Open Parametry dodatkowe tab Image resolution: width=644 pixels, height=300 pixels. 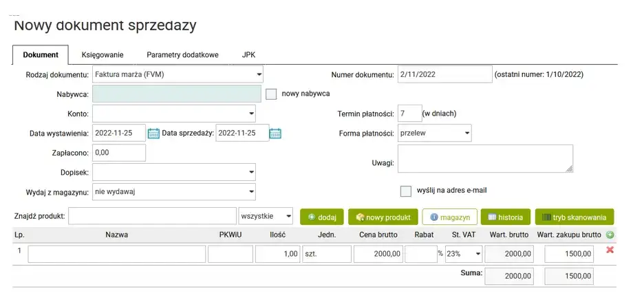tap(182, 55)
